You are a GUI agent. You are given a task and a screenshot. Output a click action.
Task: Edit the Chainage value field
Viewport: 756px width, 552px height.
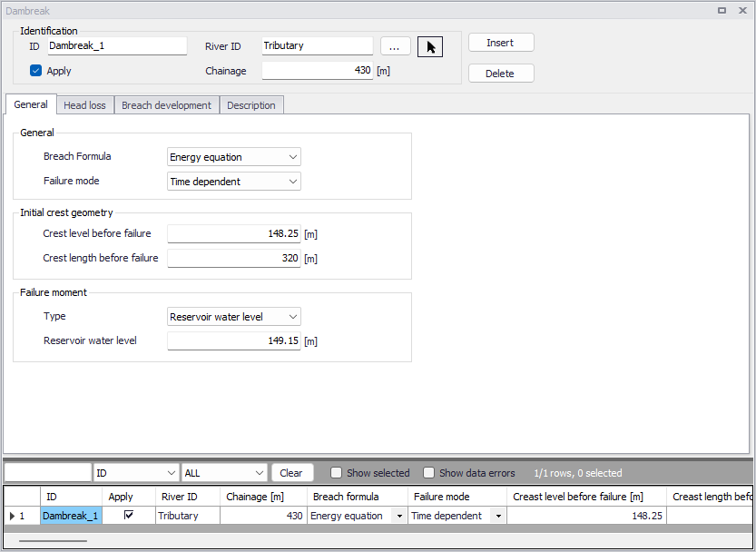pyautogui.click(x=318, y=71)
